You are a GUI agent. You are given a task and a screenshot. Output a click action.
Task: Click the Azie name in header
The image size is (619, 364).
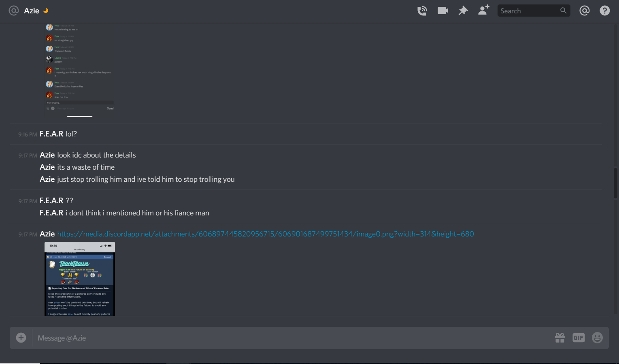32,11
